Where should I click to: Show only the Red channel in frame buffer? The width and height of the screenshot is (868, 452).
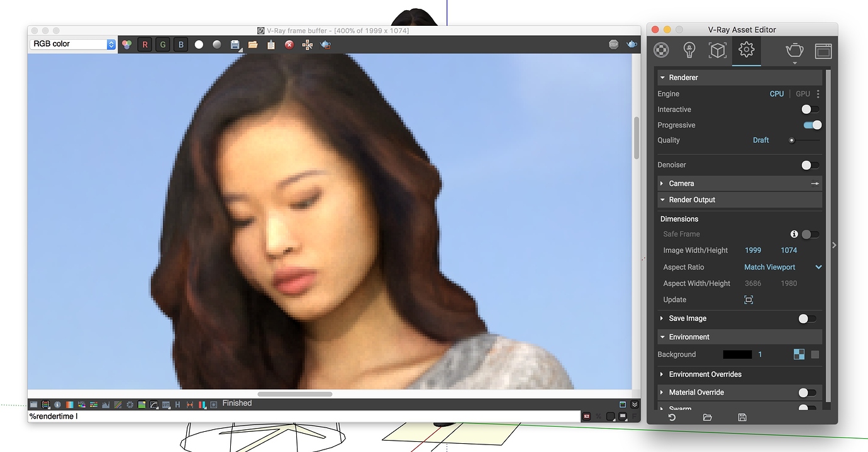click(x=145, y=44)
